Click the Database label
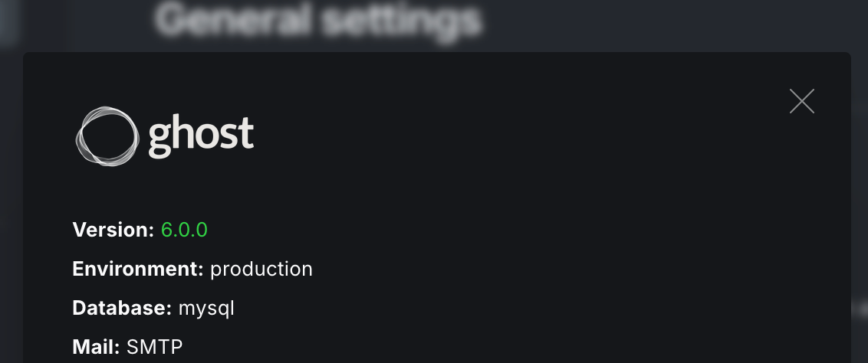Screen dimensions: 868x363 [x=122, y=309]
